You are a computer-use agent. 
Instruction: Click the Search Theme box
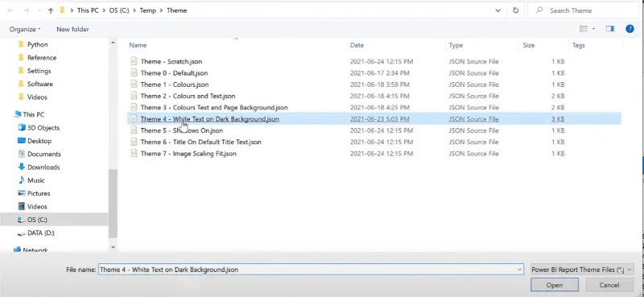(x=583, y=10)
